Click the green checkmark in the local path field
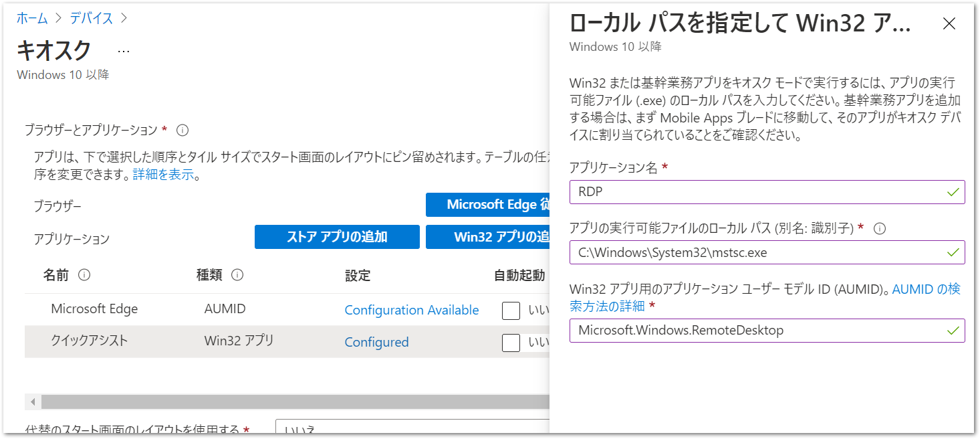This screenshot has height=439, width=980. coord(953,252)
